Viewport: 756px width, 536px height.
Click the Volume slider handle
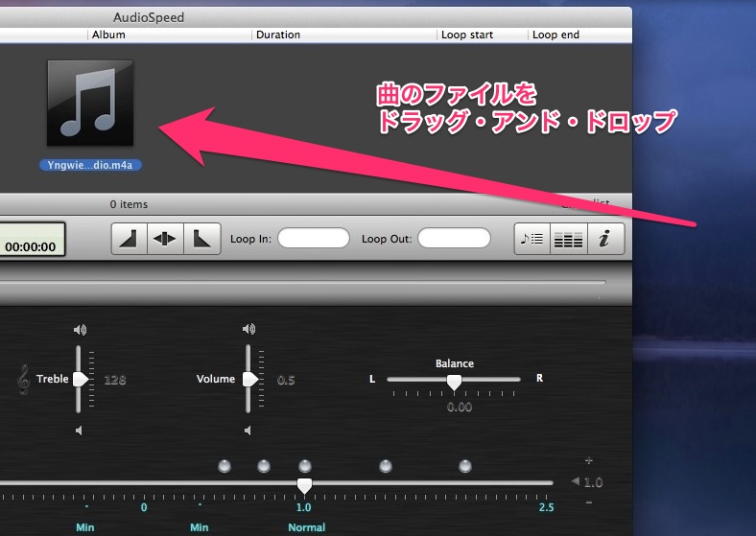click(x=250, y=380)
